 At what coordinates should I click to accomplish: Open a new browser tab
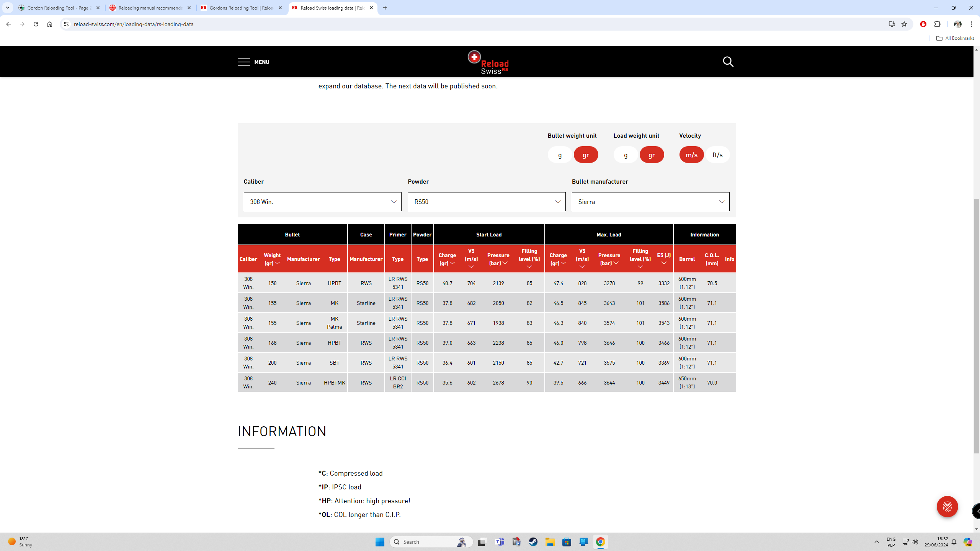(x=385, y=8)
